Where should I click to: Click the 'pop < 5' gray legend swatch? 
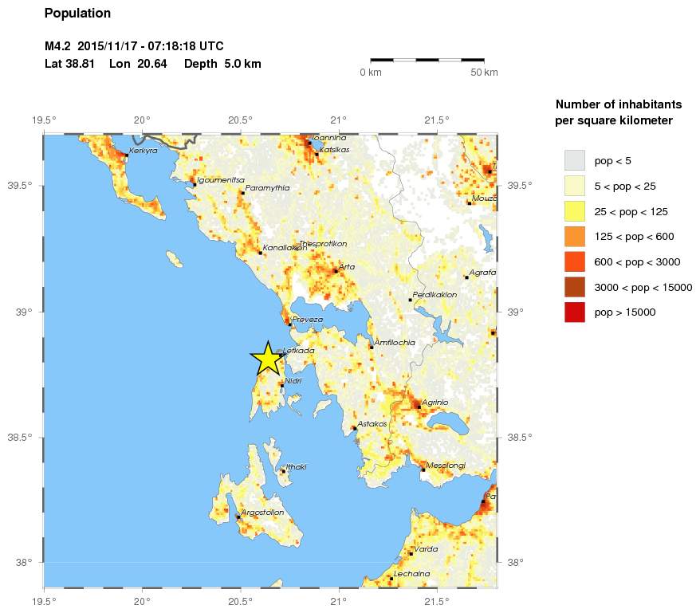click(x=574, y=160)
